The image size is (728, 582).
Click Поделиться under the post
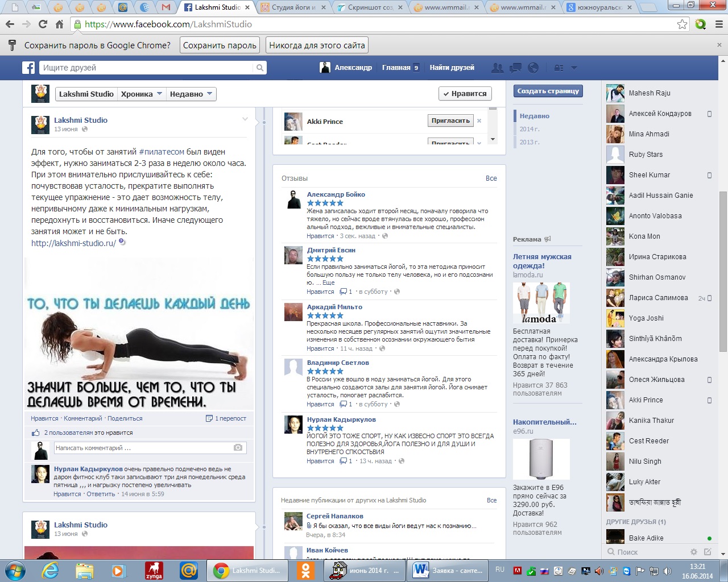point(125,418)
